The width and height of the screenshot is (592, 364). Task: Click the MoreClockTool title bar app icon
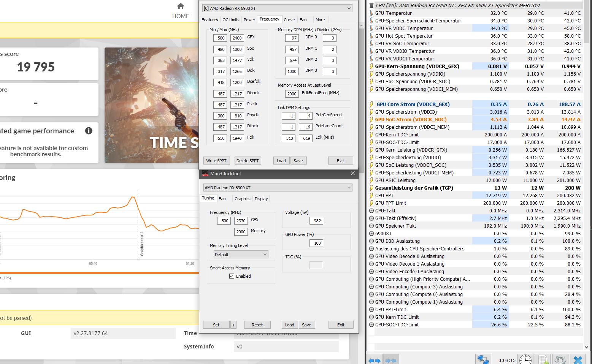tap(205, 174)
